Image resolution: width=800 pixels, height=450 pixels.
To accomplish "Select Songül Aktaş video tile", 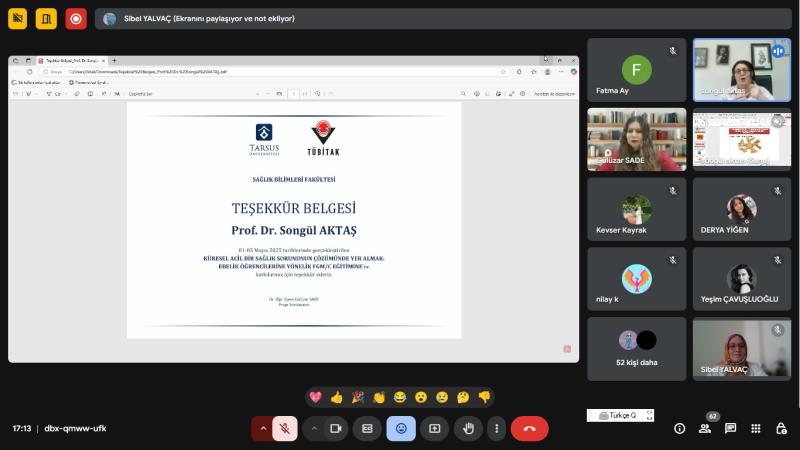I will [741, 70].
